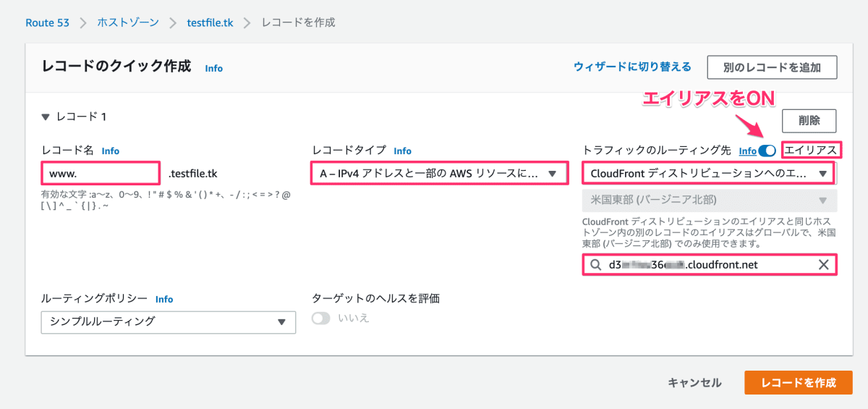Click ウィザードに切り替える link

pos(632,67)
